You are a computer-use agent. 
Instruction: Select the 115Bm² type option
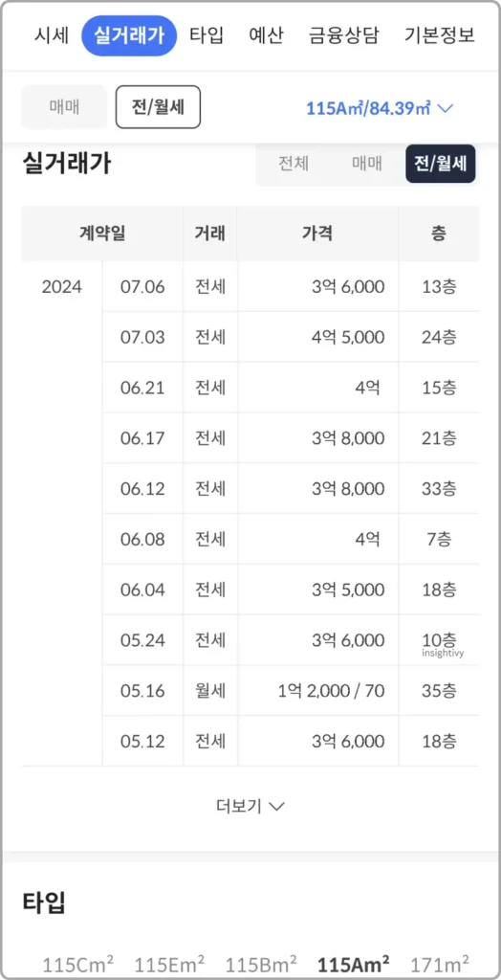[x=262, y=963]
